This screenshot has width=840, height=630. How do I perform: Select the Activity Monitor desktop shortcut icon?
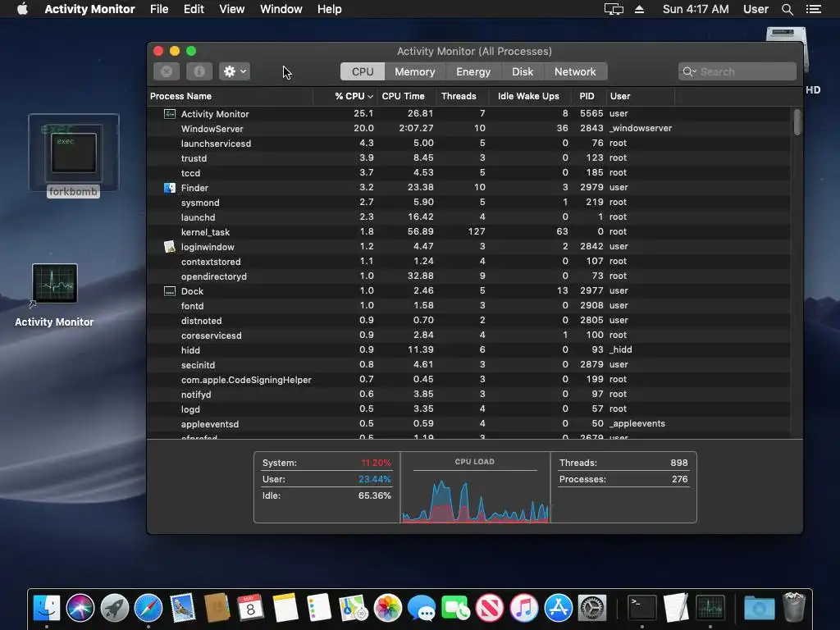55,284
